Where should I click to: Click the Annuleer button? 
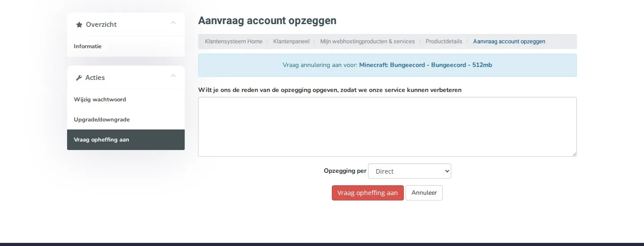click(x=424, y=193)
